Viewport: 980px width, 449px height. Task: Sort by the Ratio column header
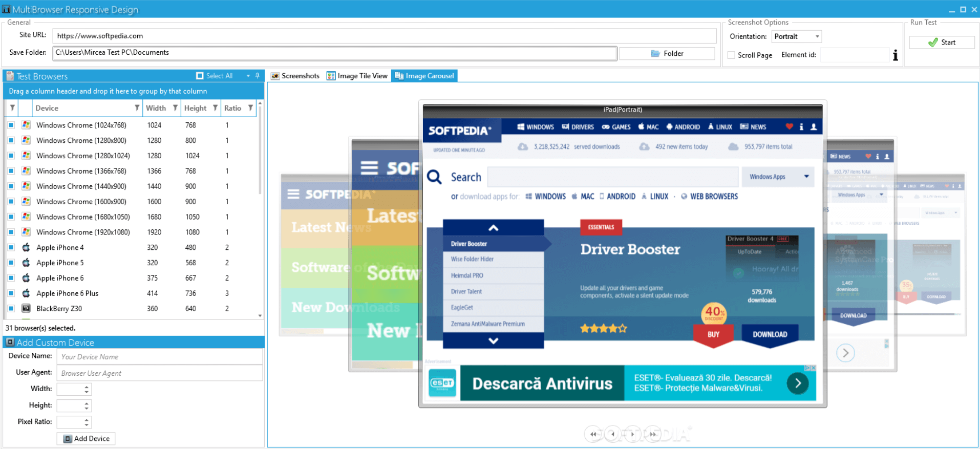click(232, 108)
